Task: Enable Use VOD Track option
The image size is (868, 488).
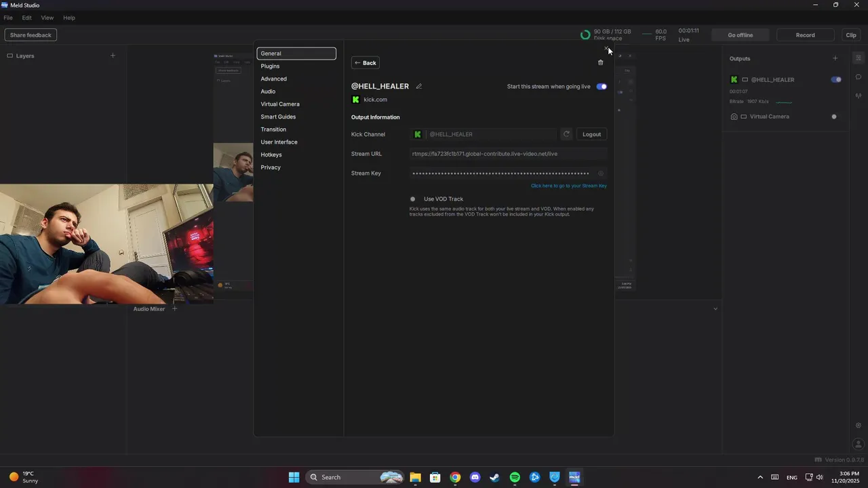Action: [412, 199]
